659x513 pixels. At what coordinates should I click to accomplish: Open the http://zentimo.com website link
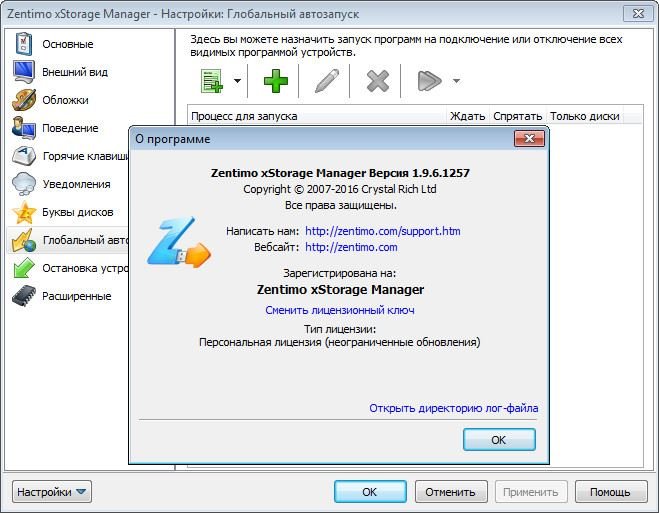[351, 247]
